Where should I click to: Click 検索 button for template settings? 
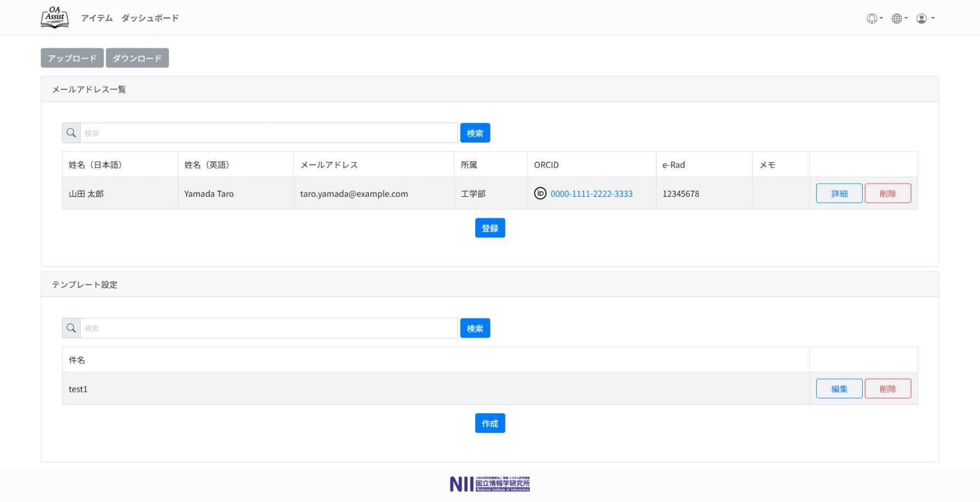point(475,328)
